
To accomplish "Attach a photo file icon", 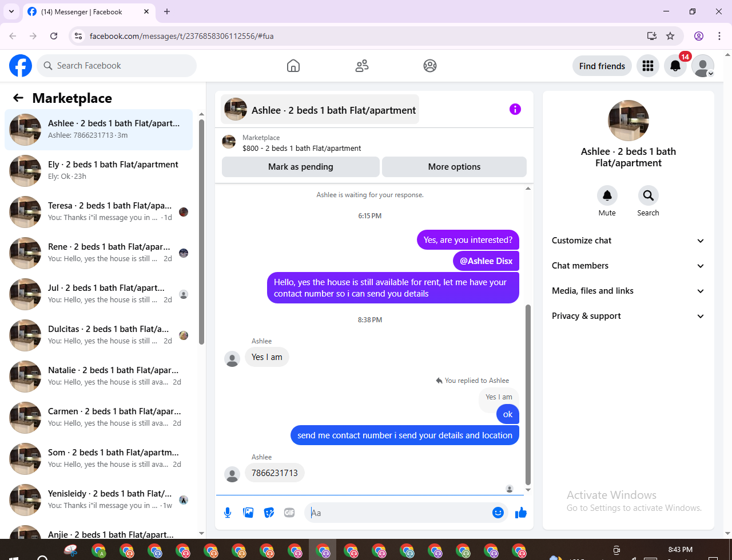I will (248, 513).
